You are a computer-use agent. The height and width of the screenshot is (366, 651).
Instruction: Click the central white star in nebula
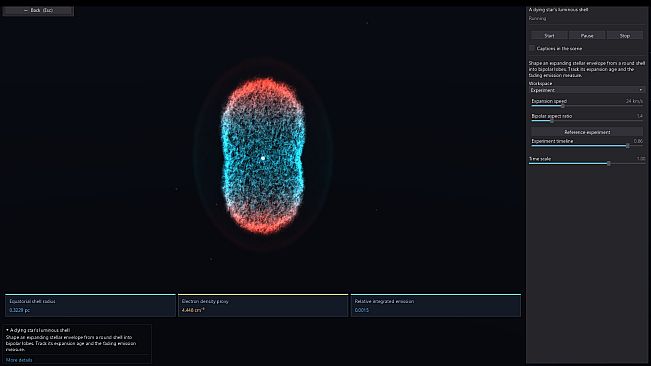[x=263, y=158]
